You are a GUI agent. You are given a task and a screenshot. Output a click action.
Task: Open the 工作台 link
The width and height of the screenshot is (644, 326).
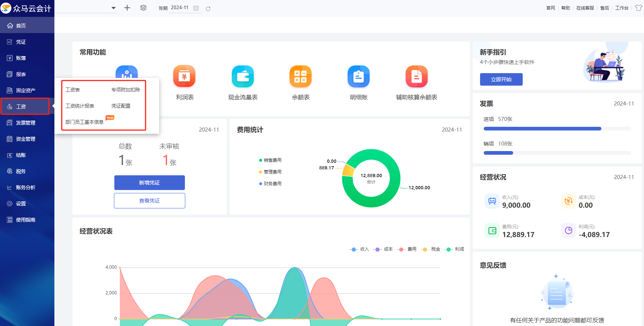coord(622,8)
